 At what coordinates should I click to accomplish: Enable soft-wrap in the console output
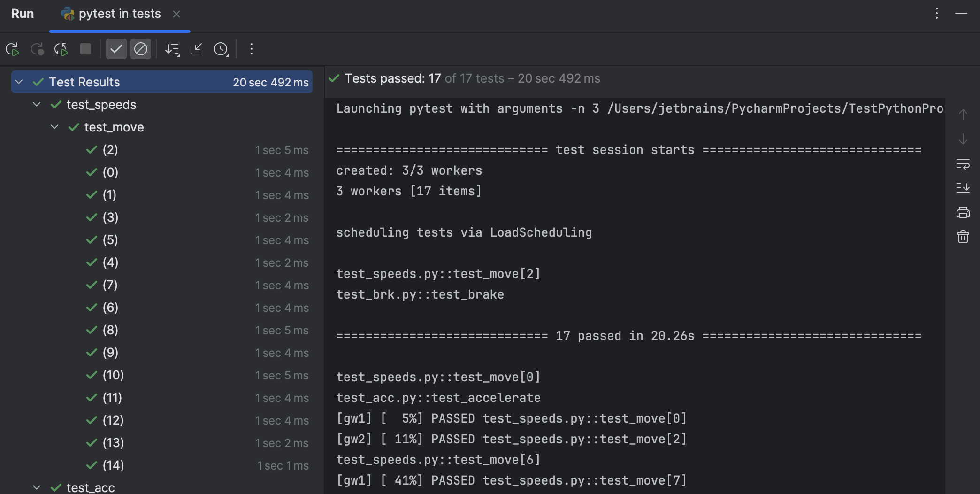click(x=963, y=165)
